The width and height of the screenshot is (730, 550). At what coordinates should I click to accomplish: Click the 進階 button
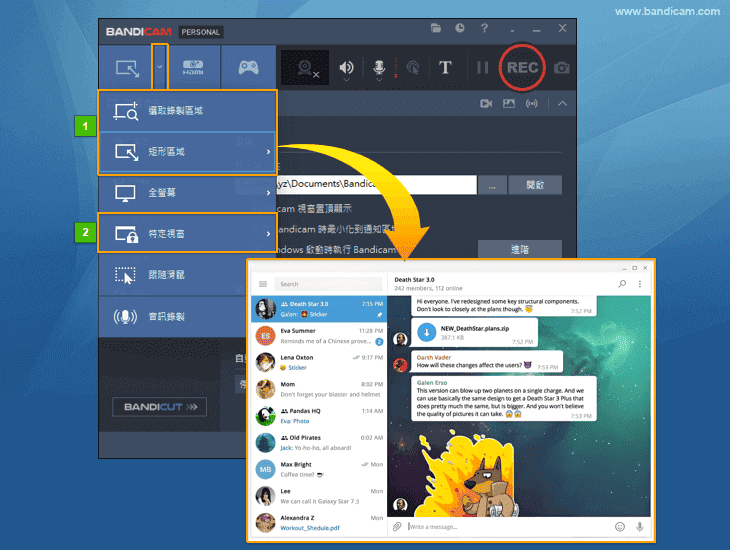point(520,249)
